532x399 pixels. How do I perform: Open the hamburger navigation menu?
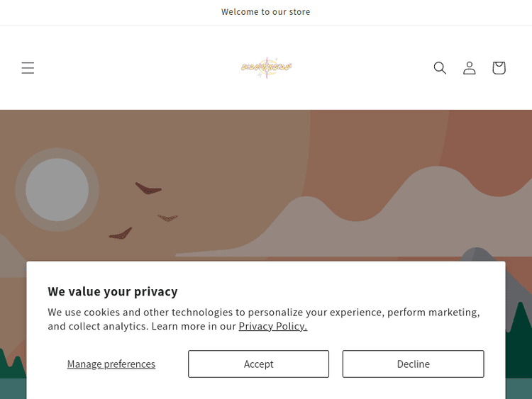[x=28, y=68]
